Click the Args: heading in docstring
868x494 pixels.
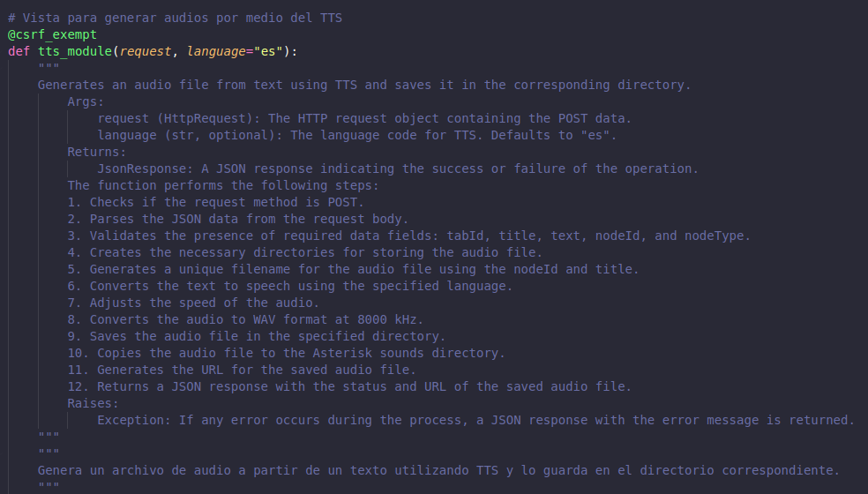click(86, 102)
